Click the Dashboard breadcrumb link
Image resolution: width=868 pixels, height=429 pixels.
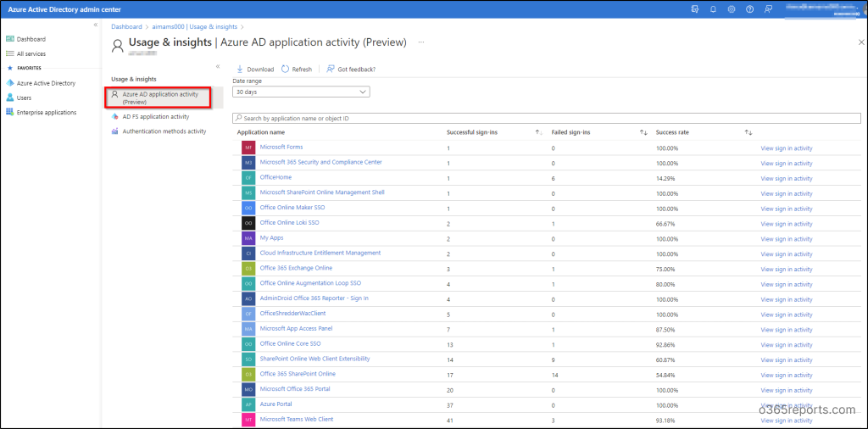pyautogui.click(x=126, y=26)
